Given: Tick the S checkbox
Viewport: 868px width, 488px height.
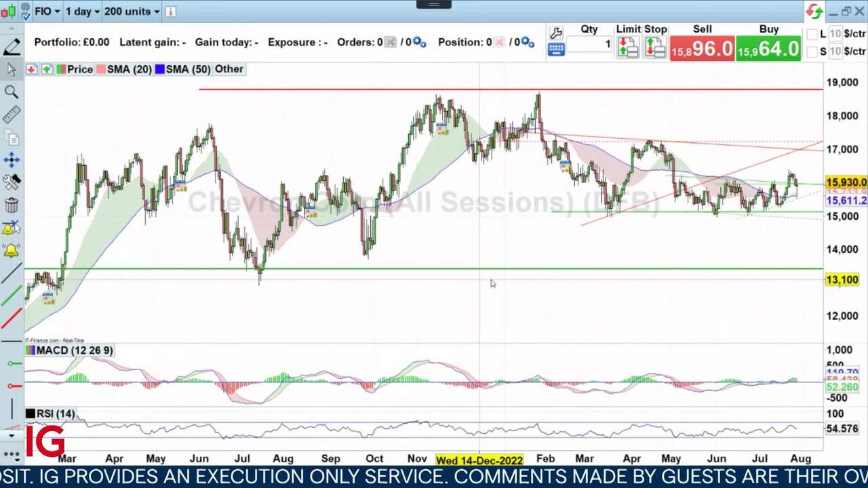Looking at the screenshot, I should [x=812, y=52].
